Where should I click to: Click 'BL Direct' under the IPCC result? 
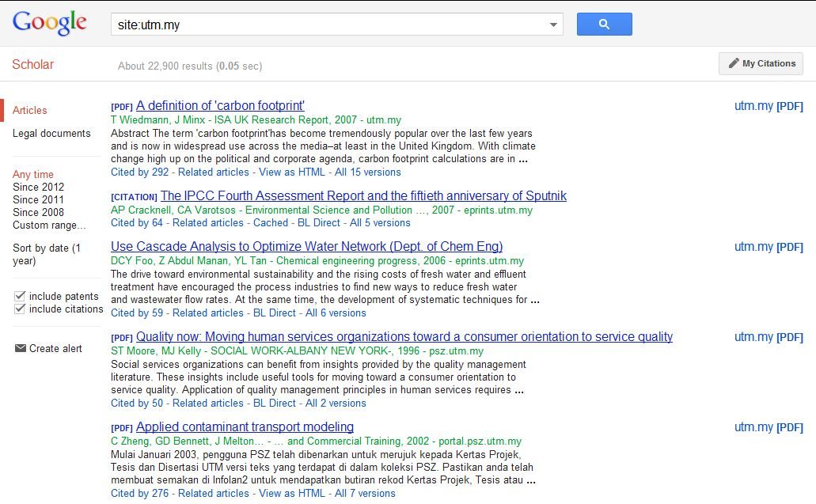tap(319, 222)
